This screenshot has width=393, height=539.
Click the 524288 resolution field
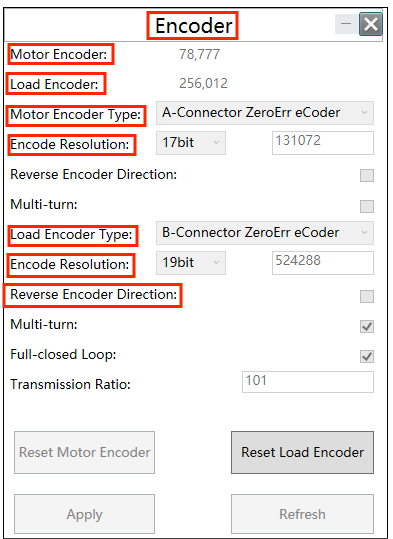[323, 263]
